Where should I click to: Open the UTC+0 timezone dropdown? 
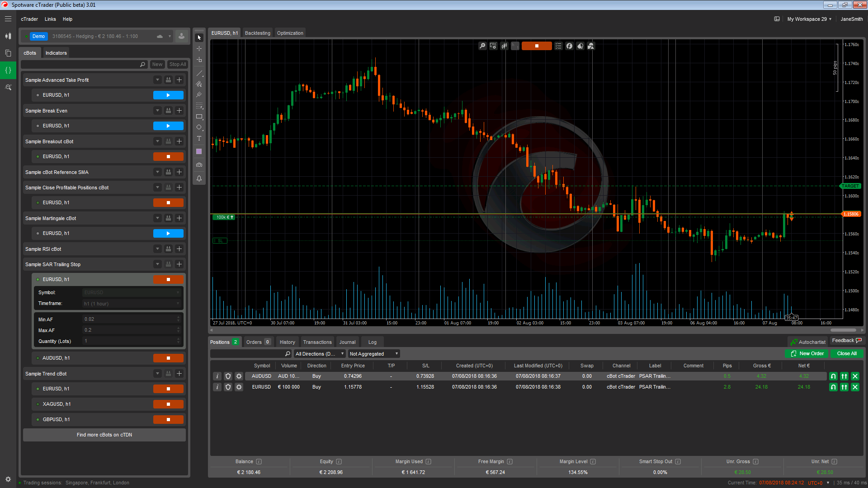[819, 483]
